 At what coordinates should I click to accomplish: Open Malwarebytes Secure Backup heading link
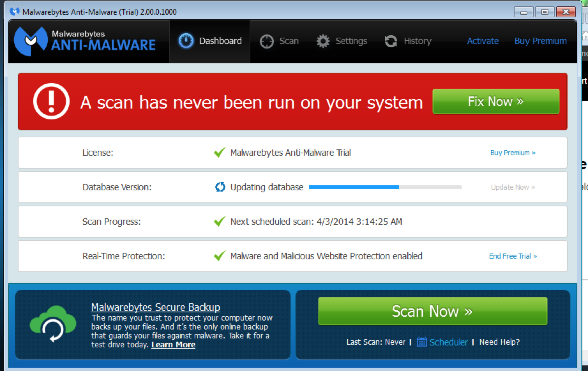tap(156, 307)
